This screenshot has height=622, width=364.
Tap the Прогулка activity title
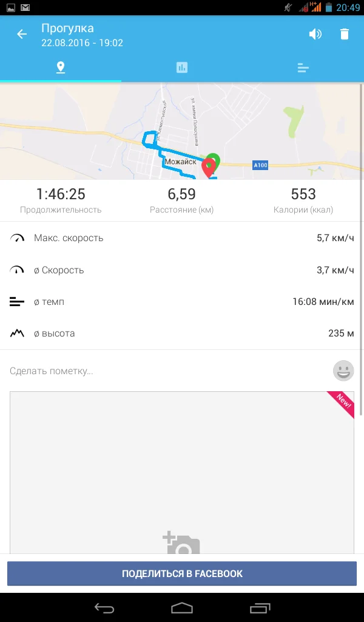pos(67,28)
